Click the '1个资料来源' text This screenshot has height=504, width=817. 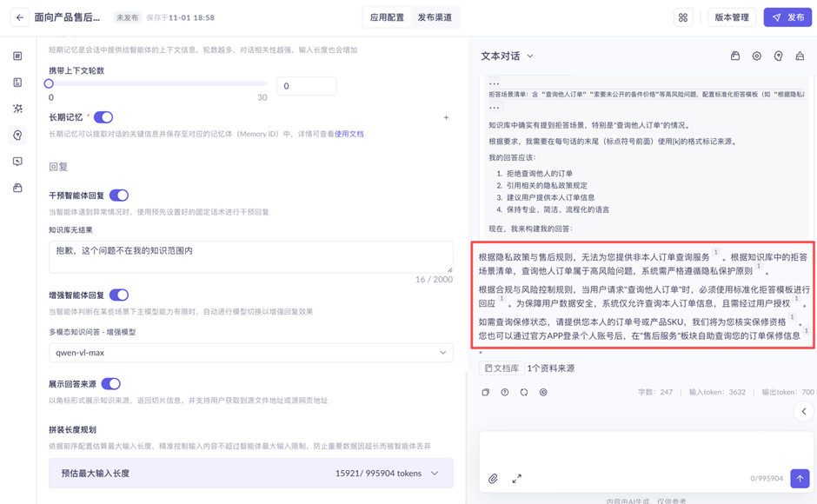pyautogui.click(x=551, y=368)
